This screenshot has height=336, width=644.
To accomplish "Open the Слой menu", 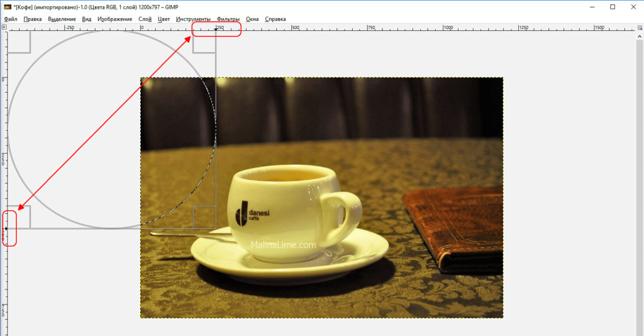I will 145,19.
